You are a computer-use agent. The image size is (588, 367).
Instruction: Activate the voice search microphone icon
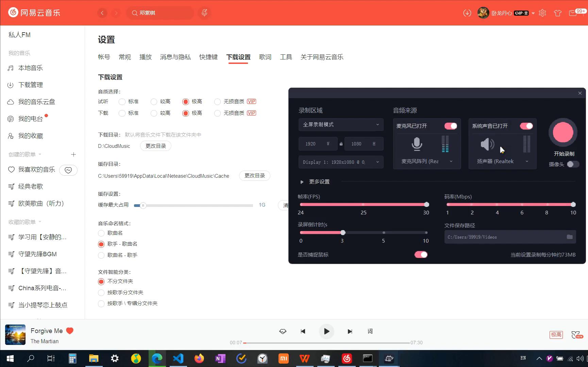pos(204,13)
